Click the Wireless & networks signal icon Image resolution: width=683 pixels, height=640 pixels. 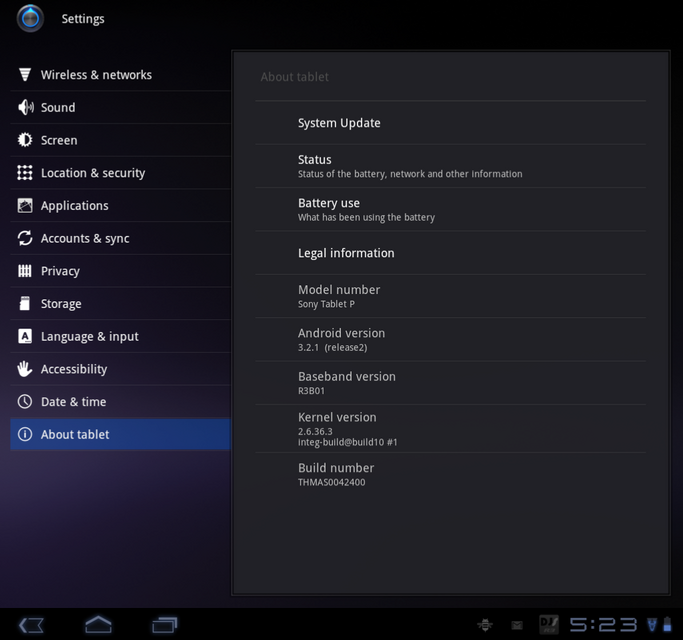click(x=25, y=74)
